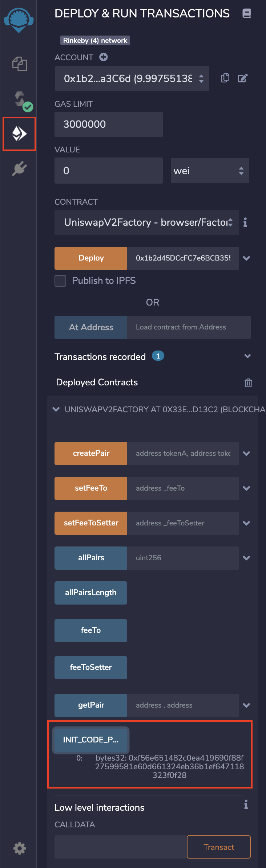Expand the createPair parameters chevron
Viewport: 266px width, 868px height.
click(x=246, y=453)
